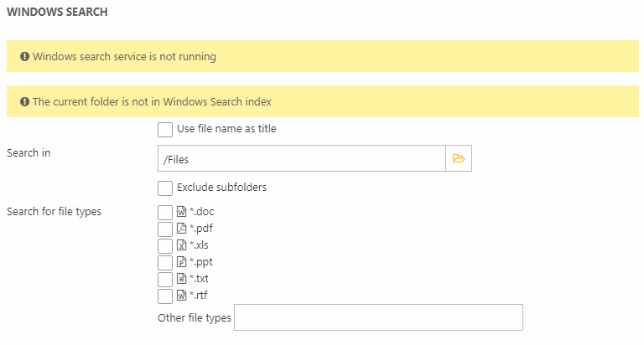The height and width of the screenshot is (345, 644).
Task: Tick the Exclude subfolders checkbox
Action: coord(165,188)
